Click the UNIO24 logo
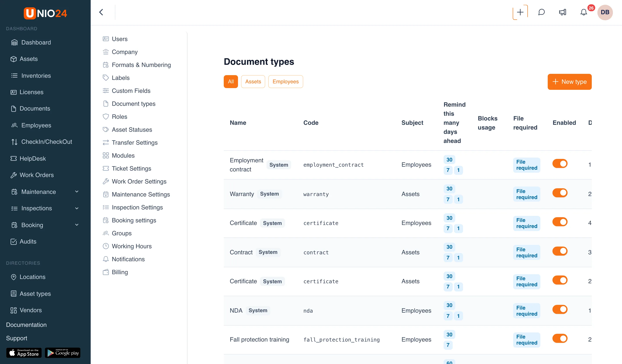Viewport: 622px width, 364px height. [x=45, y=13]
